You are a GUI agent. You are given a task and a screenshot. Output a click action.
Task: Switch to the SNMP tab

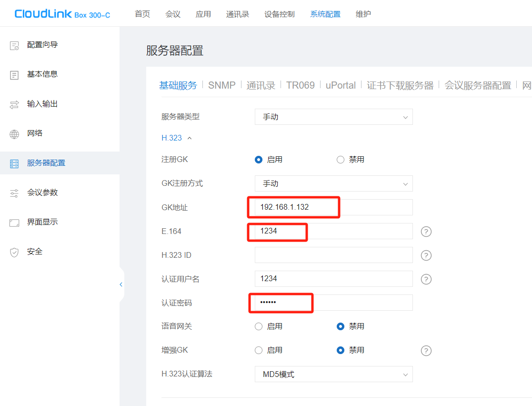pyautogui.click(x=222, y=85)
